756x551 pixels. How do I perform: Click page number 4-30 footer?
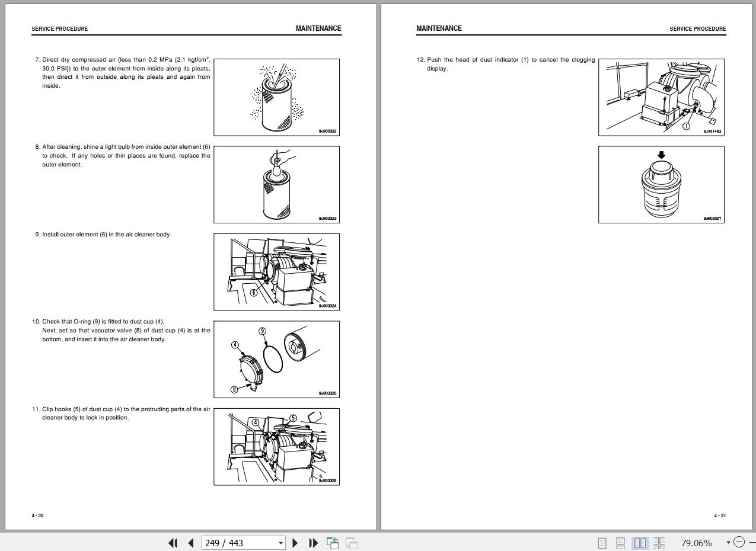pyautogui.click(x=37, y=515)
